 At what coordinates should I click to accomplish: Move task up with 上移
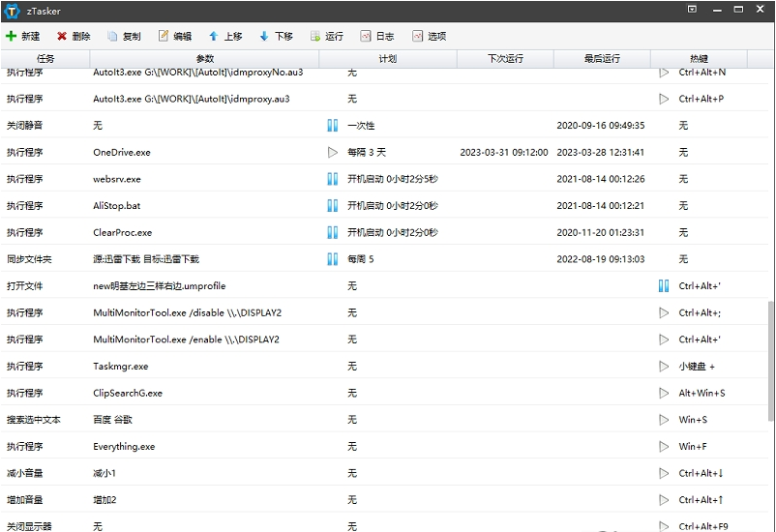click(225, 36)
